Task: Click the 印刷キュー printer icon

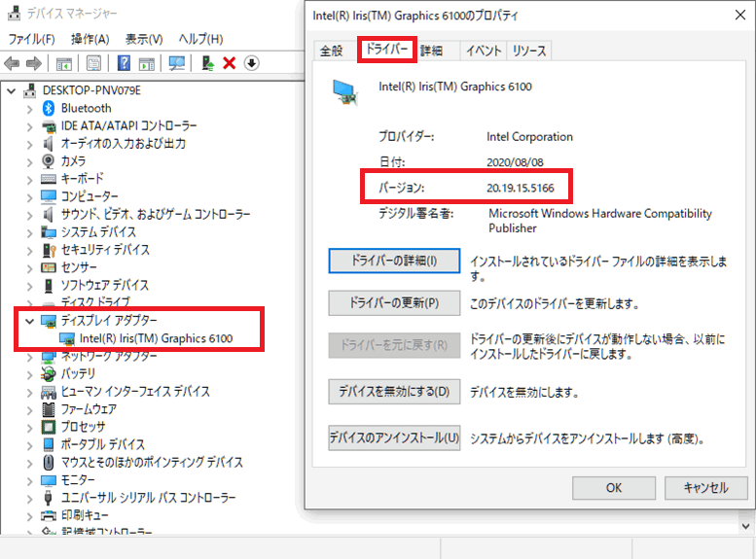Action: (49, 515)
